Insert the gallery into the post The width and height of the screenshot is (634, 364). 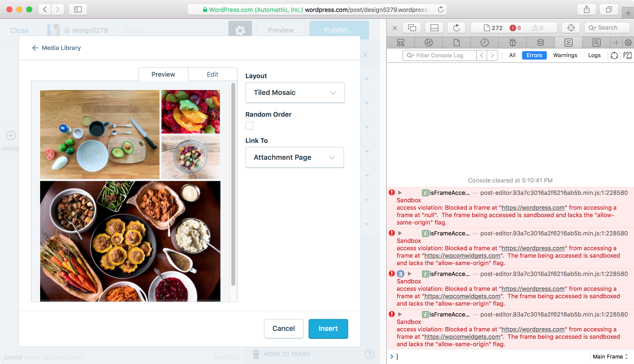point(328,328)
